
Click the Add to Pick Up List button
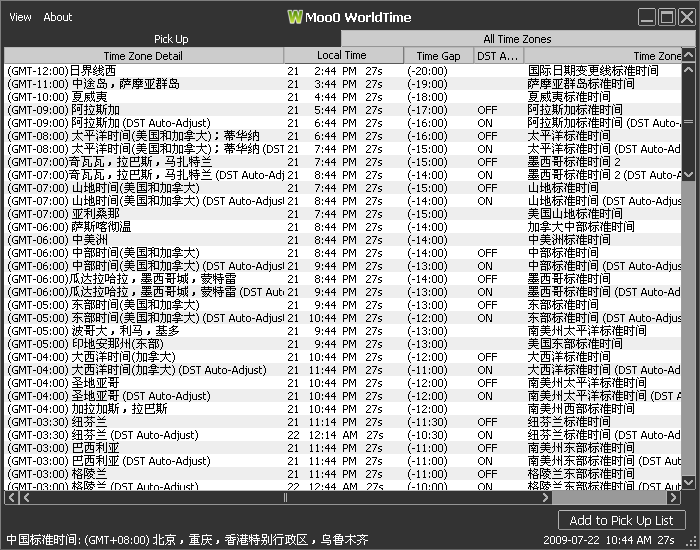pos(621,520)
